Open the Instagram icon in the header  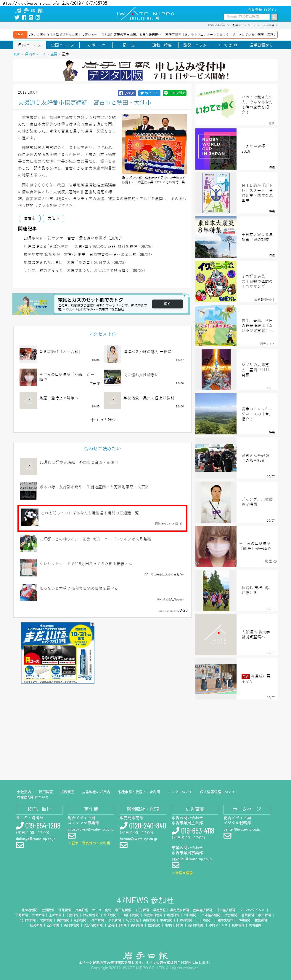[38, 17]
